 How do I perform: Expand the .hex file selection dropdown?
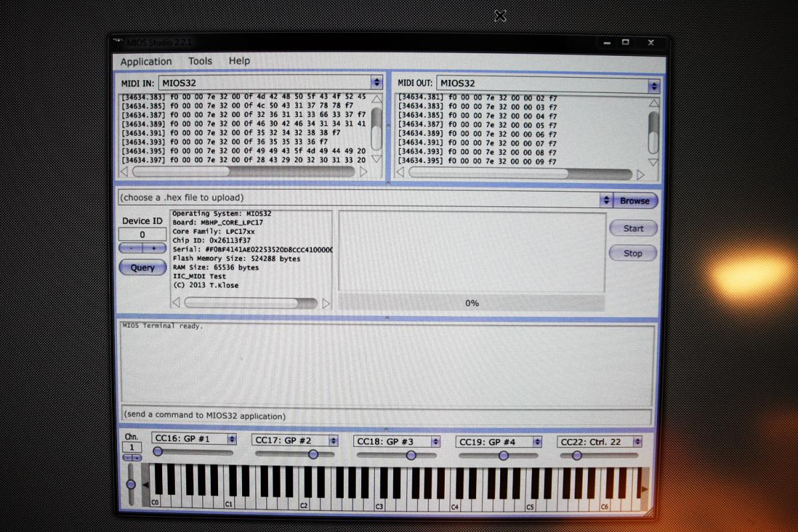606,200
